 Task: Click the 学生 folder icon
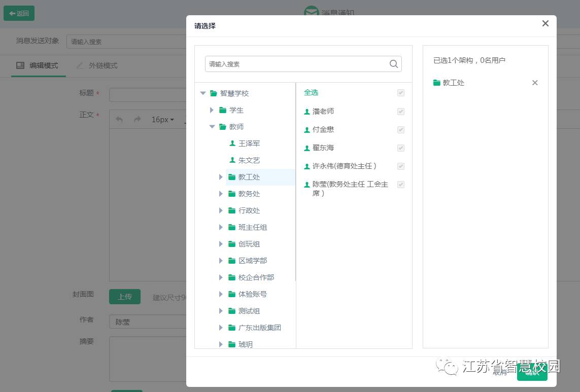(x=223, y=110)
